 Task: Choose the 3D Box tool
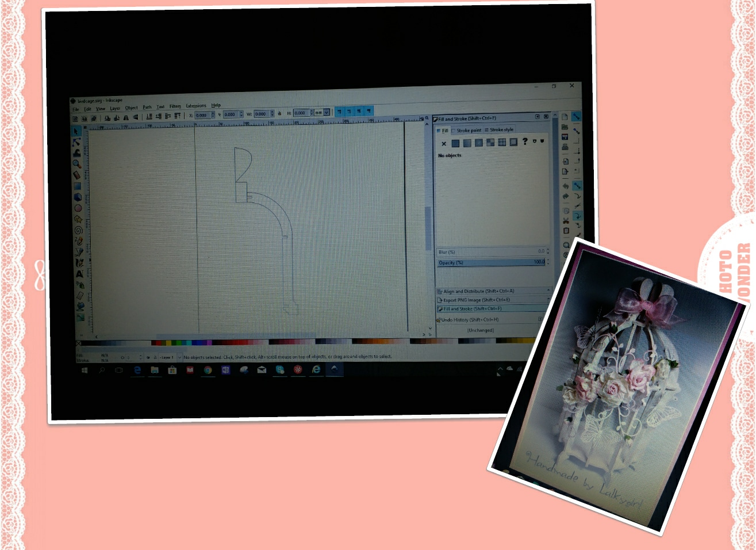[78, 197]
